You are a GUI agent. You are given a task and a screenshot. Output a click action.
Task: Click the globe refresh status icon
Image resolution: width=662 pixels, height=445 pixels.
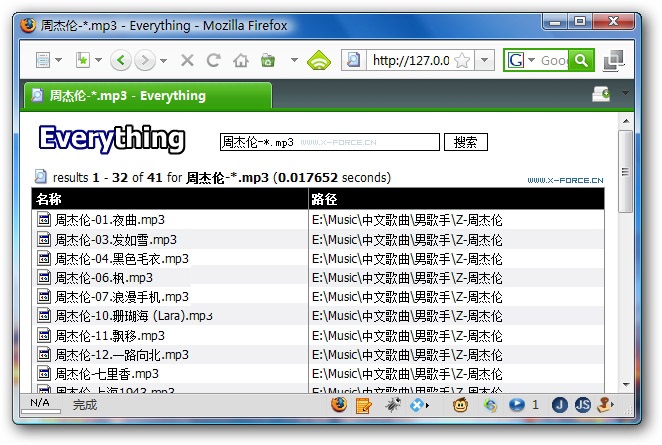(x=490, y=406)
